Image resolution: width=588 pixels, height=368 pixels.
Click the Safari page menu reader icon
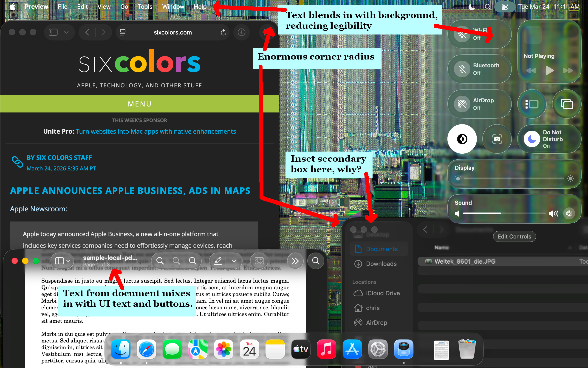pyautogui.click(x=123, y=32)
